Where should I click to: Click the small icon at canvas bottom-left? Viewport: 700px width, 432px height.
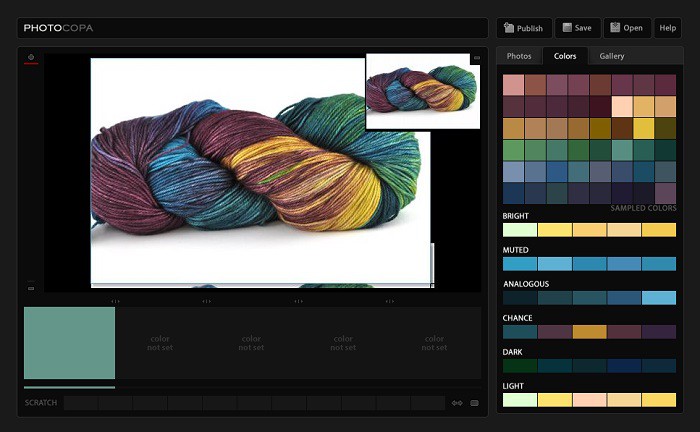(x=31, y=288)
